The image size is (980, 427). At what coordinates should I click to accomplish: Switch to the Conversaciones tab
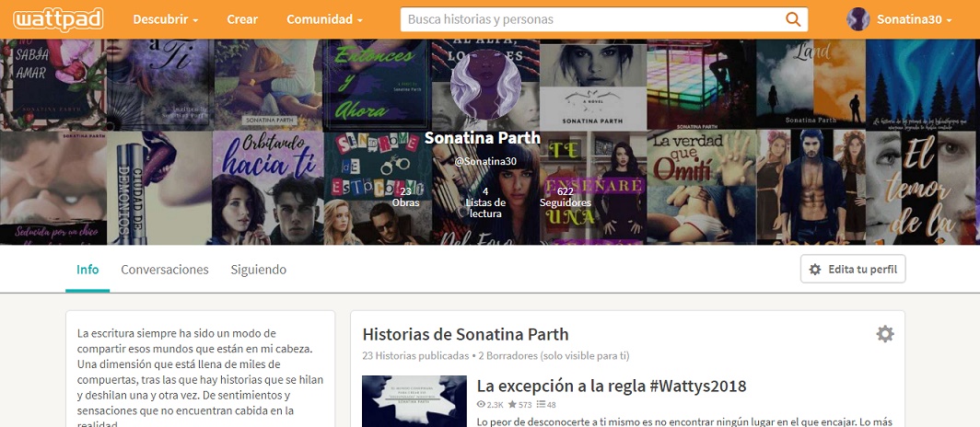[164, 270]
